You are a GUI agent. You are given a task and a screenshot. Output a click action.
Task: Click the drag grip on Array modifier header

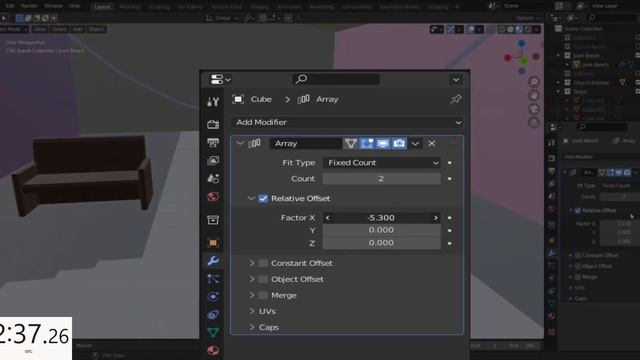click(x=453, y=143)
